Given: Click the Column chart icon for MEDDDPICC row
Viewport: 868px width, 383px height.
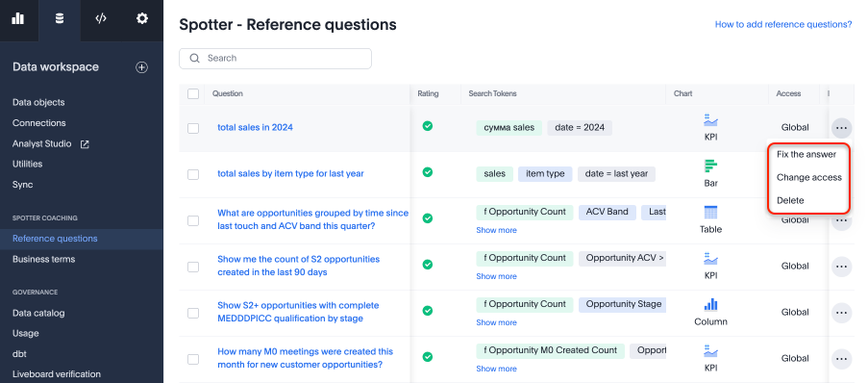Looking at the screenshot, I should pos(710,304).
